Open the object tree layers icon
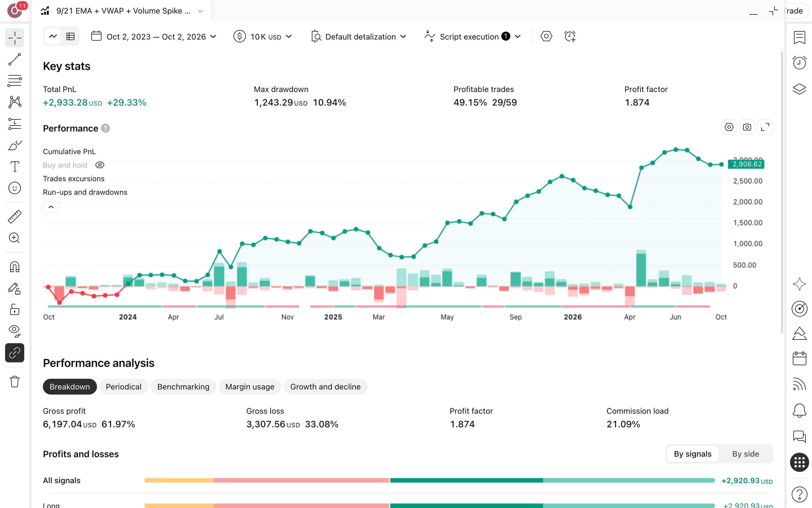 [x=799, y=89]
